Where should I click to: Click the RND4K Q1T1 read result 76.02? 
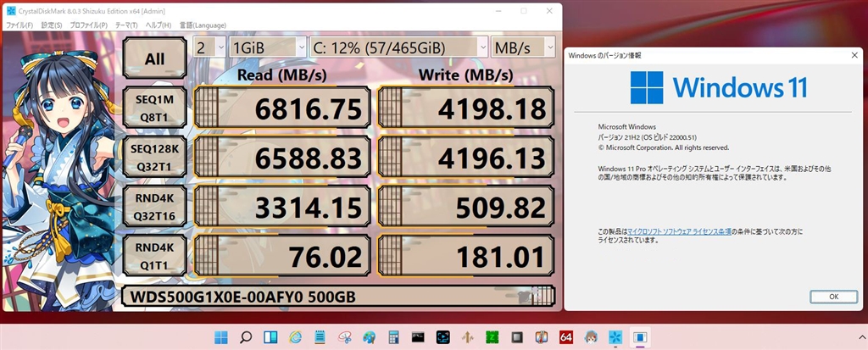coord(282,256)
